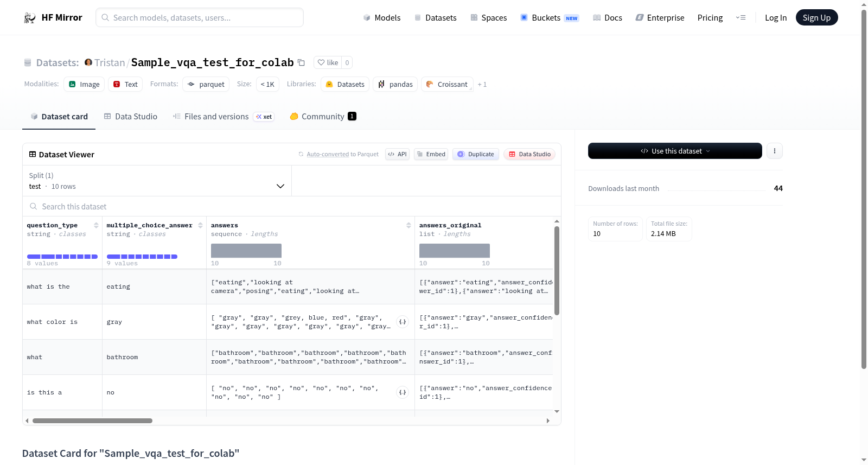Viewport: 868px width, 465px height.
Task: Focus the search models, datasets, users field
Action: (200, 17)
